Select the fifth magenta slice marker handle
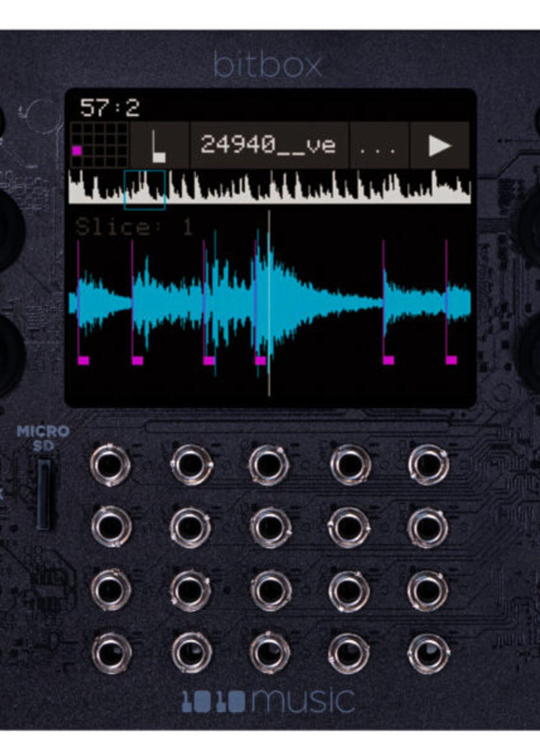This screenshot has width=540, height=756. [388, 361]
